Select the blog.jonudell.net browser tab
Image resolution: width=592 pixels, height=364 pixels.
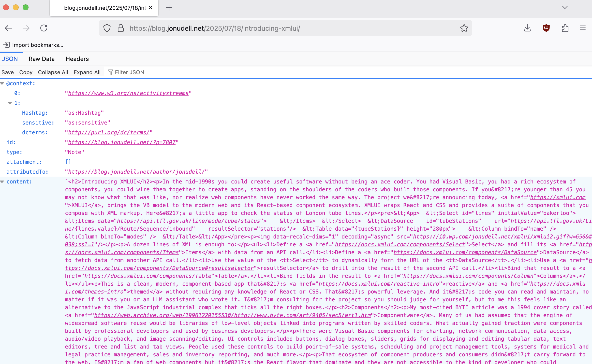[x=104, y=8]
